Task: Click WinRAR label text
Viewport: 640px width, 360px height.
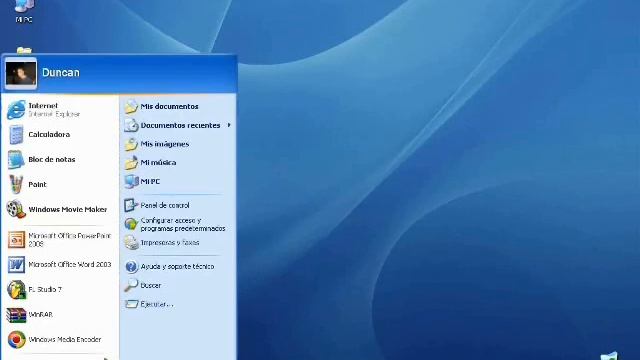Action: point(40,315)
